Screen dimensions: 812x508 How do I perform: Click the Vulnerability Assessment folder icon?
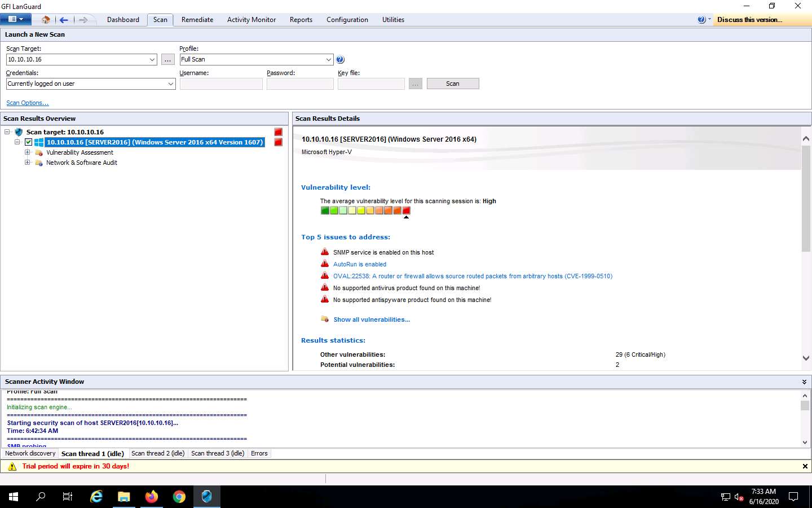39,153
